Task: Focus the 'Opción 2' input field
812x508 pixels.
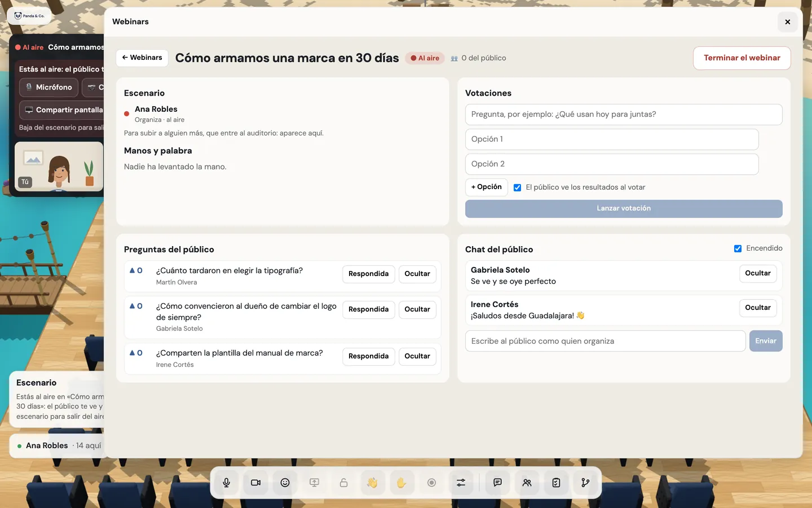Action: pyautogui.click(x=612, y=164)
